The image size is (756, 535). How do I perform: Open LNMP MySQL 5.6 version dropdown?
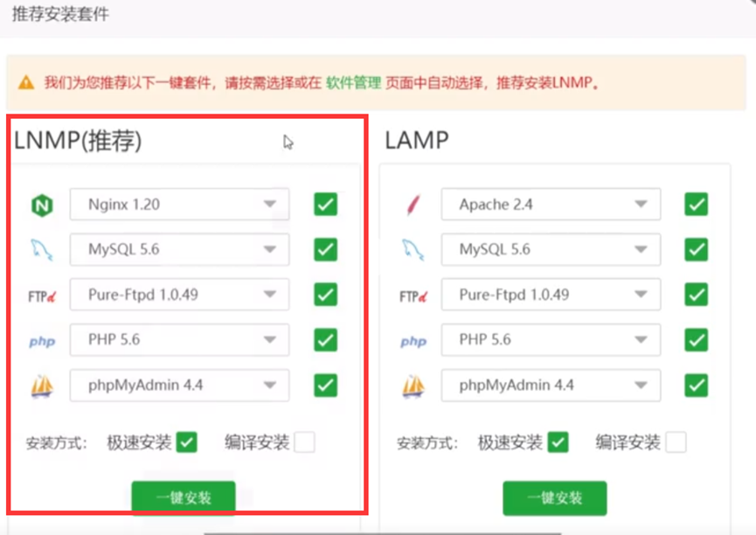(179, 249)
